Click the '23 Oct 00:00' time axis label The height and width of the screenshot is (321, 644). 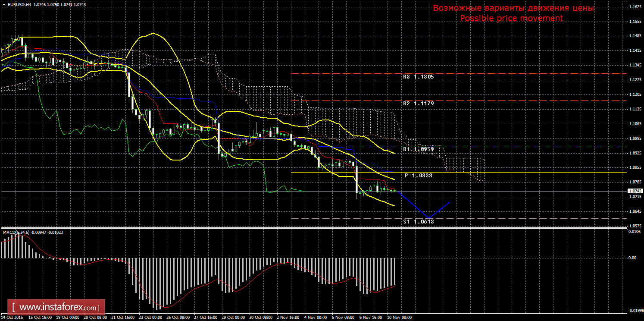pos(150,317)
